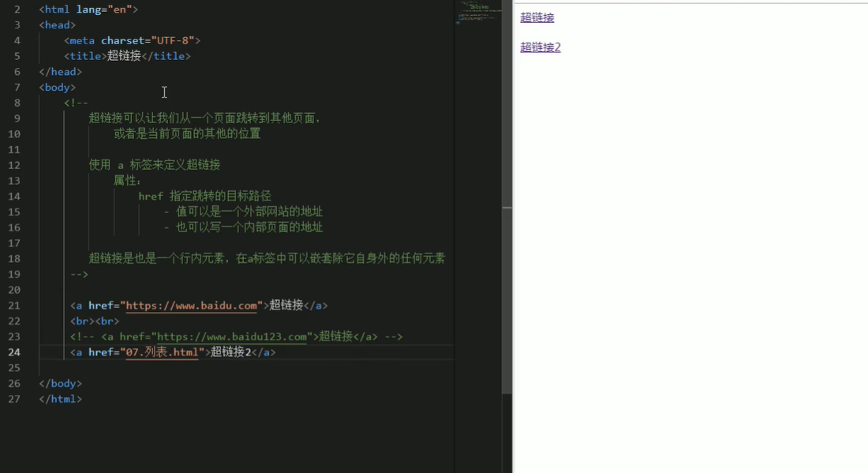Click line number 24 in the gutter
This screenshot has height=473, width=868.
click(14, 352)
